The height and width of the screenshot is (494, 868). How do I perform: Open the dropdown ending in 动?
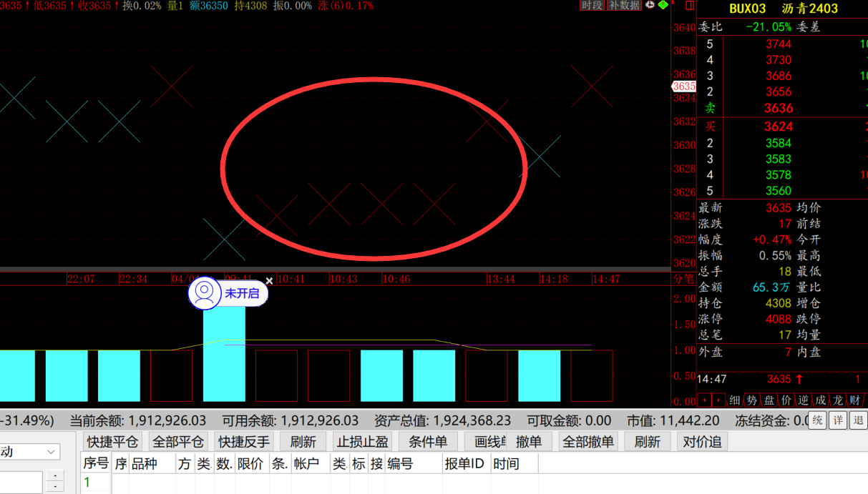tap(30, 452)
